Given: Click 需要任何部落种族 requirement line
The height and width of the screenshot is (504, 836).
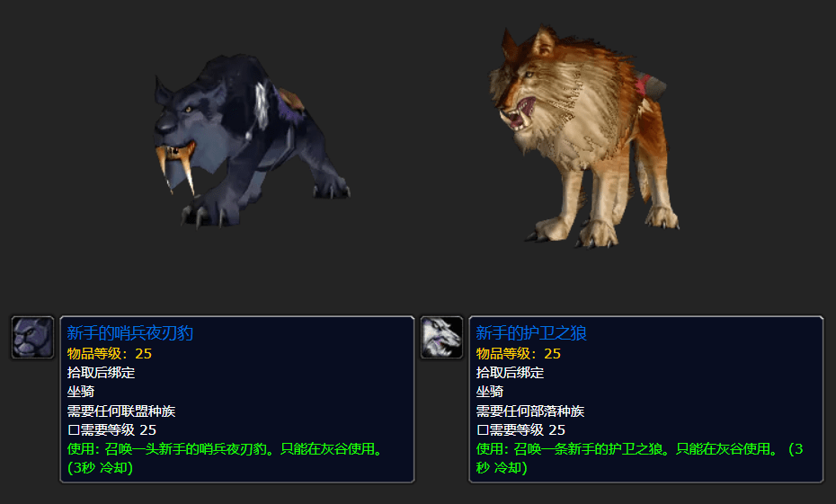Looking at the screenshot, I should (x=530, y=411).
